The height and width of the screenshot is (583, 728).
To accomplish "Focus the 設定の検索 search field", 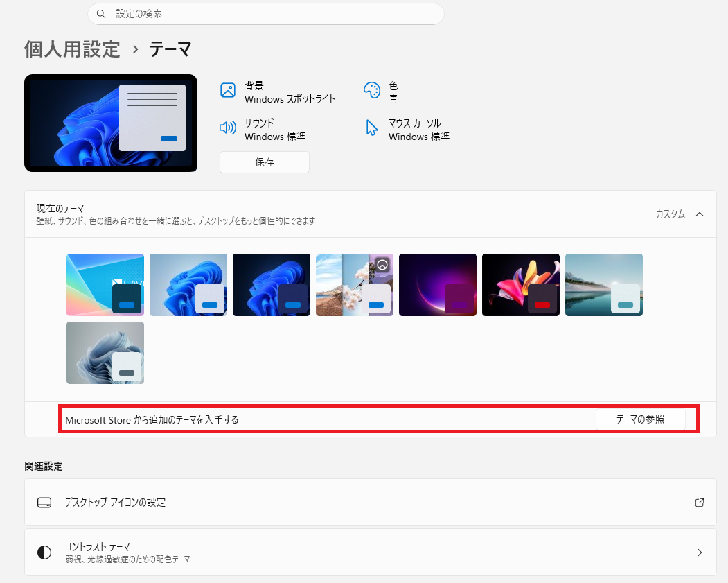I will click(x=265, y=14).
